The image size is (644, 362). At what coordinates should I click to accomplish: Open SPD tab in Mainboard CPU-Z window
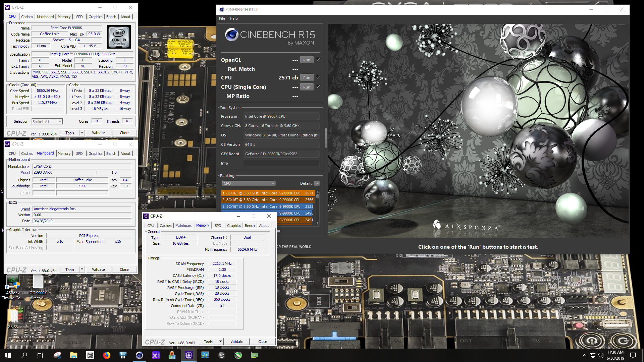coord(79,154)
